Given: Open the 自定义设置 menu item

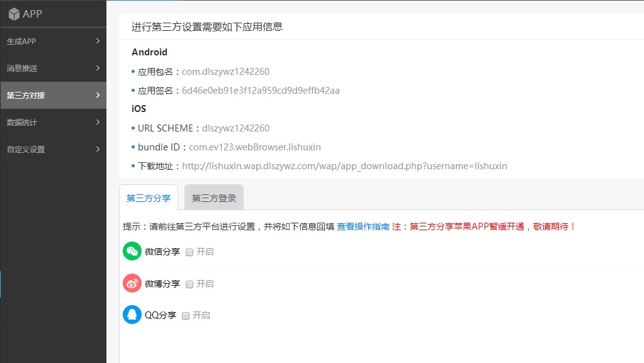Looking at the screenshot, I should pyautogui.click(x=26, y=150).
